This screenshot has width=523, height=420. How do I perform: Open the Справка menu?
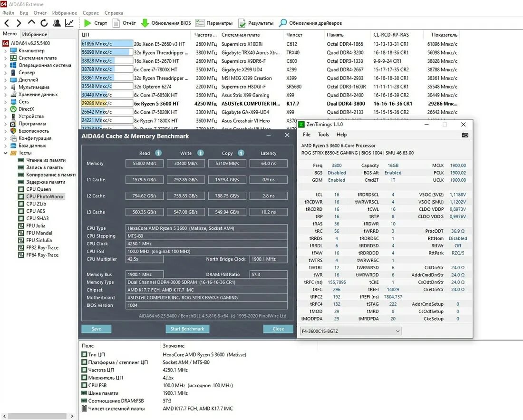(x=114, y=13)
